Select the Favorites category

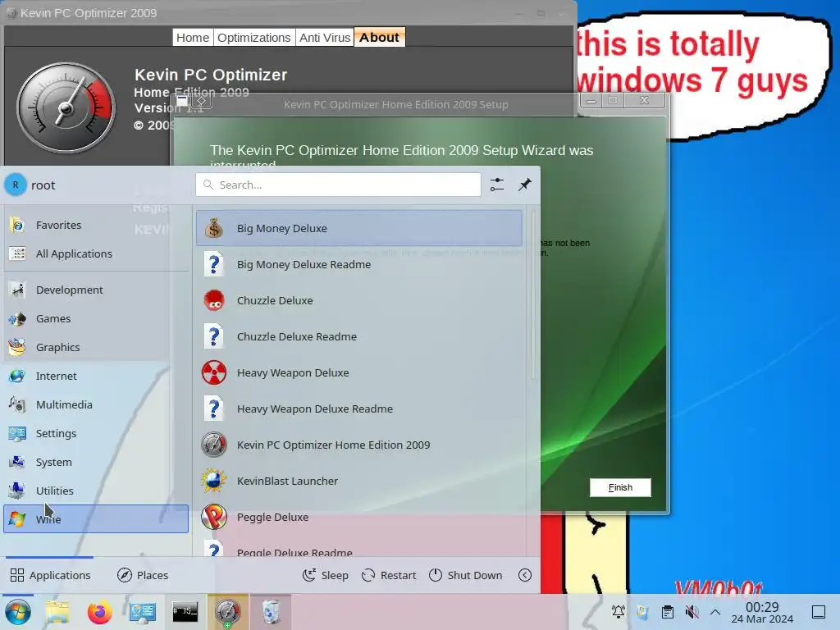96,225
